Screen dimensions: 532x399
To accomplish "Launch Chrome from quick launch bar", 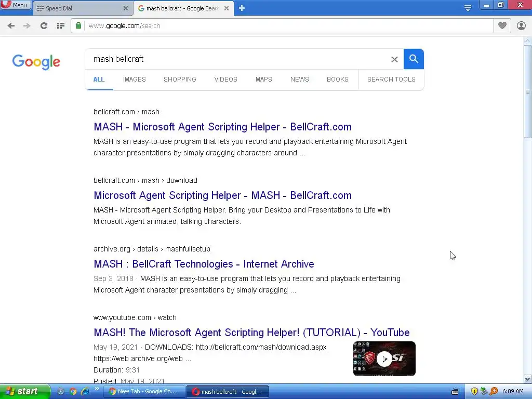I will point(73,392).
